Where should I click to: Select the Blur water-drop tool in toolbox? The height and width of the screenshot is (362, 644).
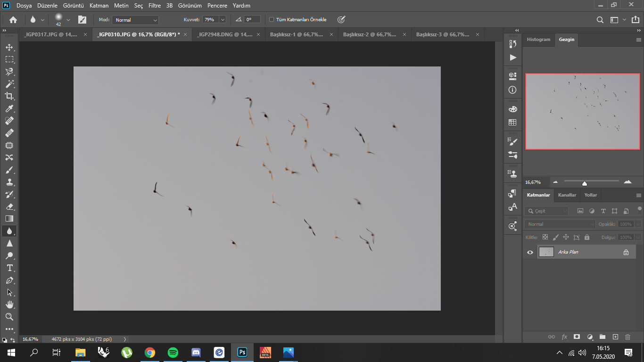(9, 231)
